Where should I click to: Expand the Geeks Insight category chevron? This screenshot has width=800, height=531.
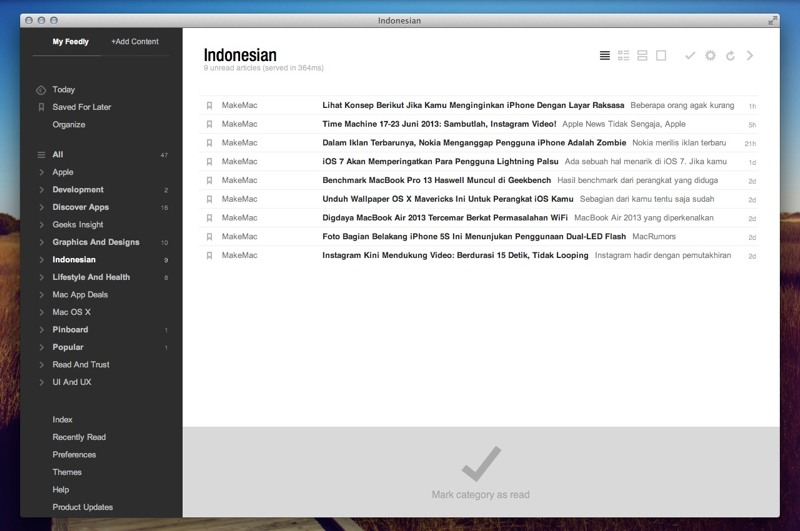tap(41, 224)
